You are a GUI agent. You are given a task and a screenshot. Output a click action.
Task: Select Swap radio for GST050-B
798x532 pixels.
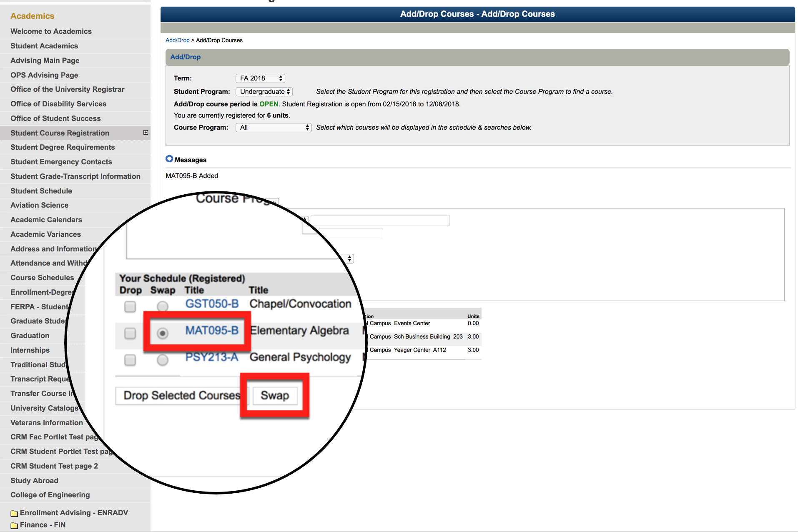pos(163,306)
